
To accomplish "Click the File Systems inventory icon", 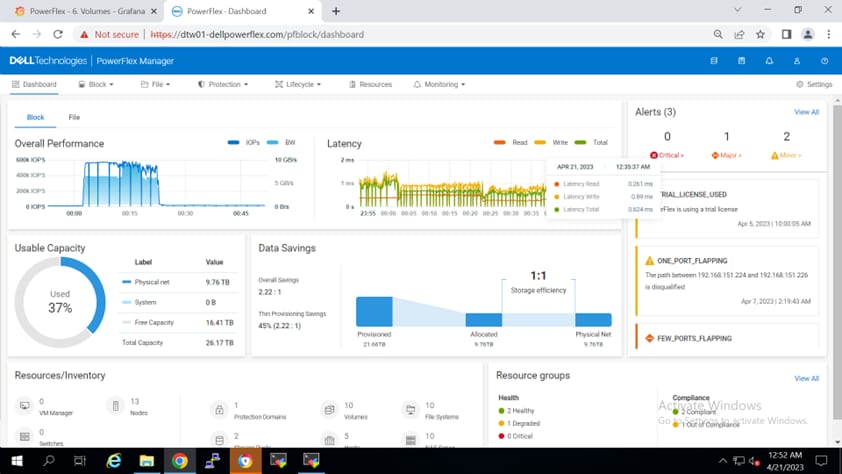I will 411,410.
